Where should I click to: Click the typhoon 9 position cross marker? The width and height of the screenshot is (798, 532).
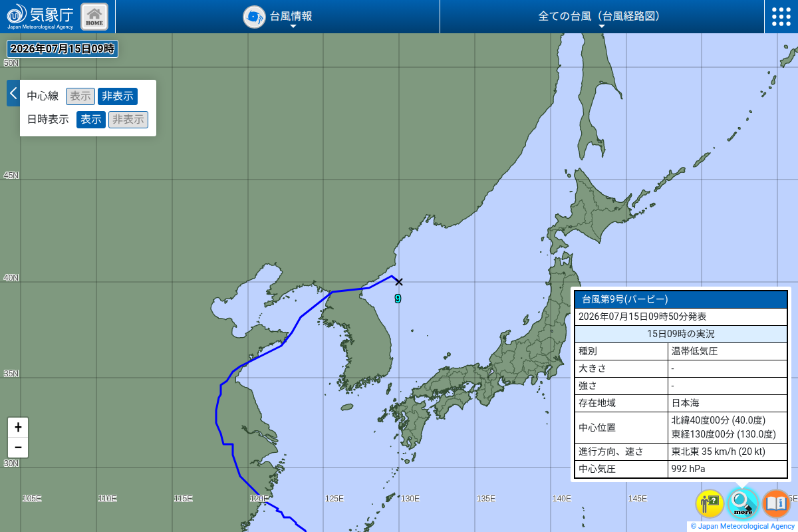point(399,282)
